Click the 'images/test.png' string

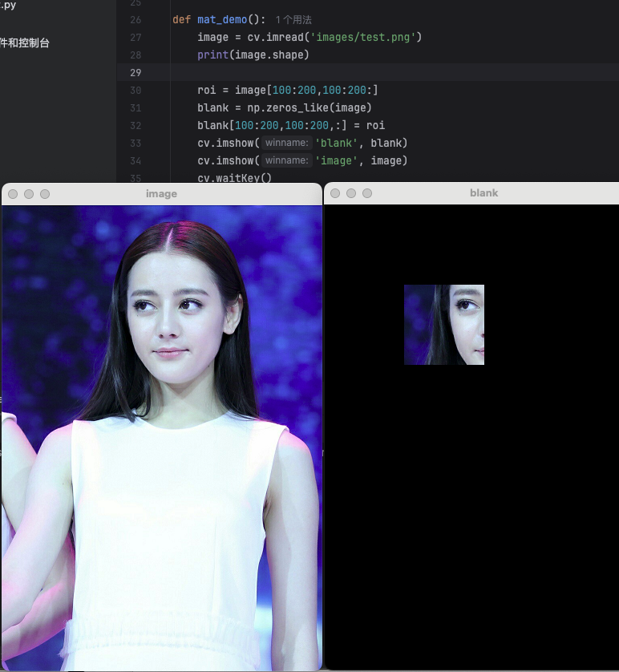(363, 37)
